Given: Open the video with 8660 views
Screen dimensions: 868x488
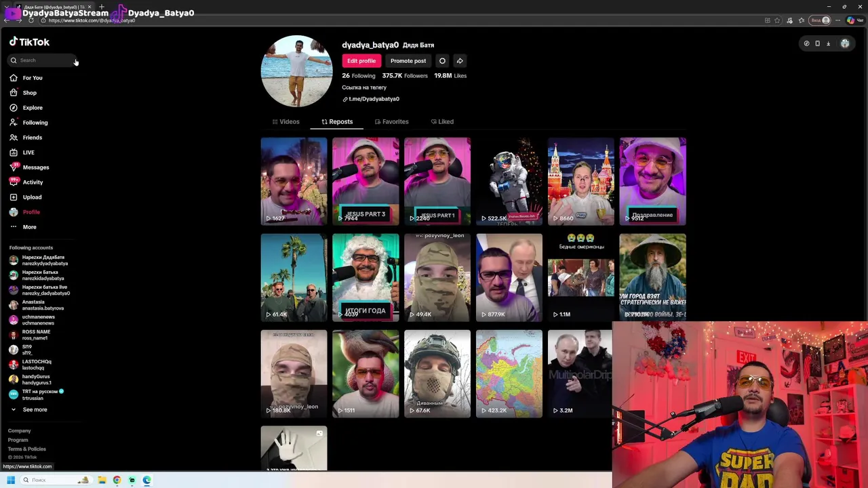Looking at the screenshot, I should 581,181.
